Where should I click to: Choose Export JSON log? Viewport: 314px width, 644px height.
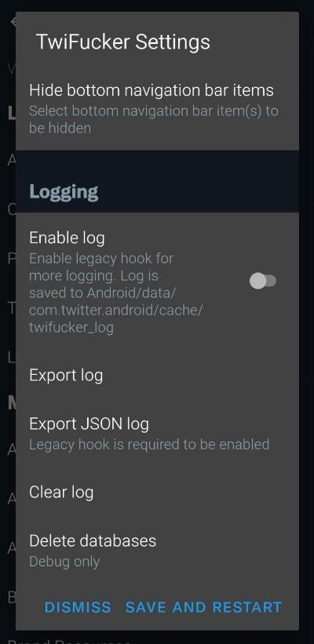(157, 433)
